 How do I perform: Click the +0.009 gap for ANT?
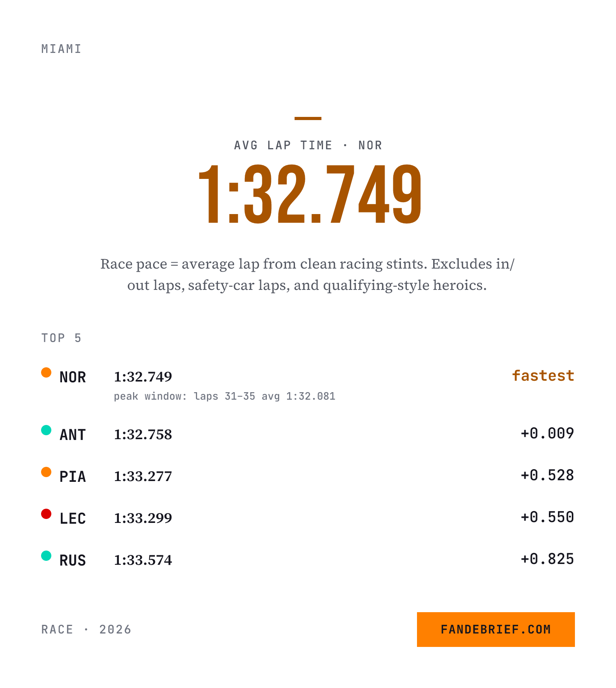(547, 433)
